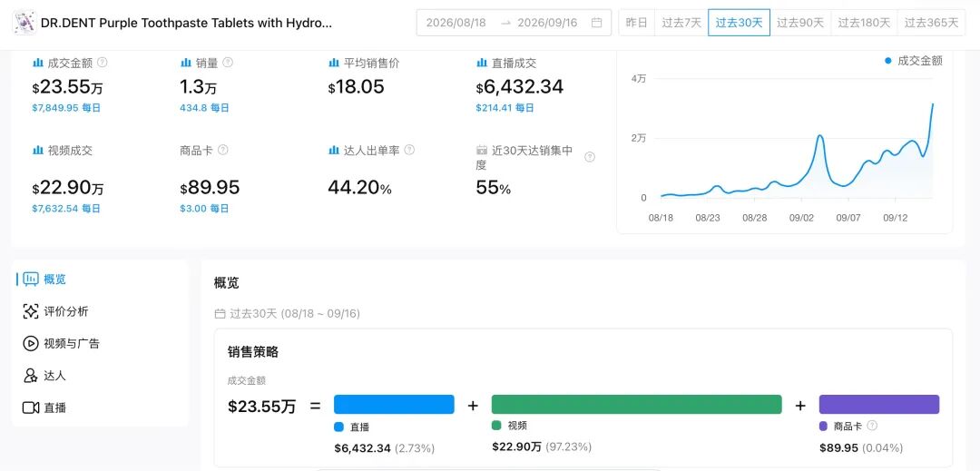Viewport: 980px width, 471px height.
Task: Click the 44.20% 达人出单率 value
Action: coord(360,187)
